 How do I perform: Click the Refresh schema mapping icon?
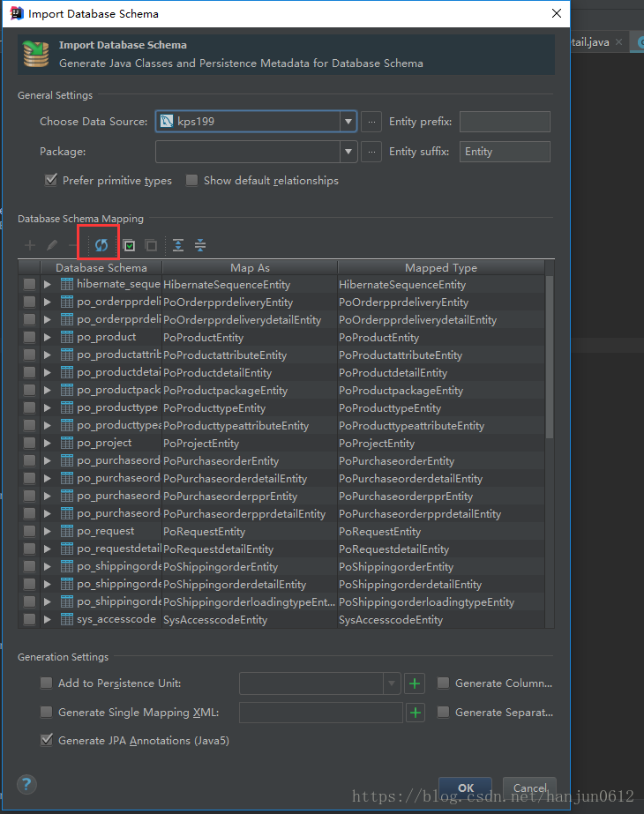click(101, 245)
